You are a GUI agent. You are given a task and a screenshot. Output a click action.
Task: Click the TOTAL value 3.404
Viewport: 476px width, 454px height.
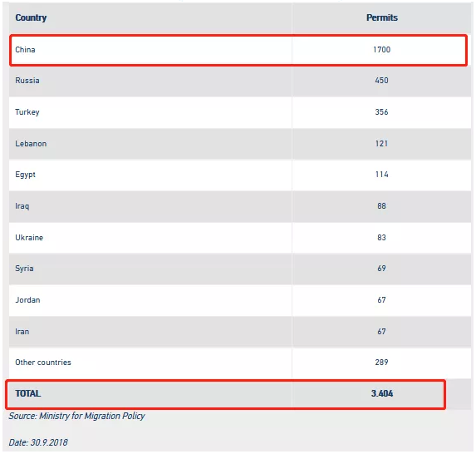tap(382, 394)
